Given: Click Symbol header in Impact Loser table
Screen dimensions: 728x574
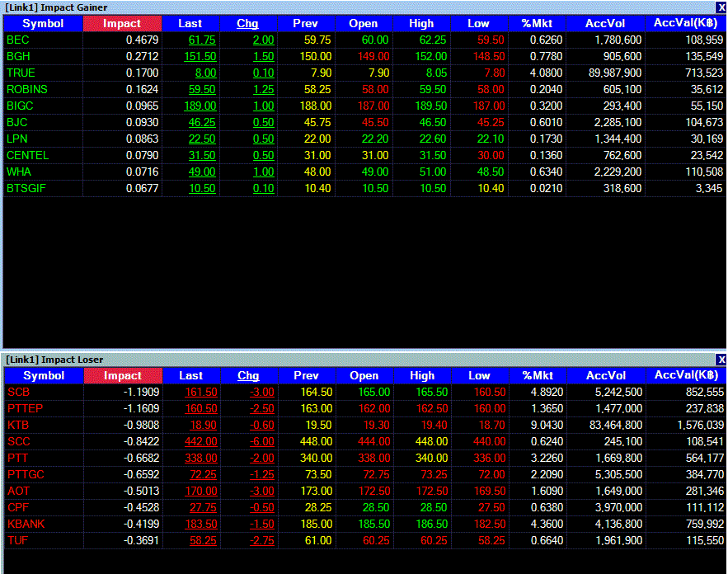Looking at the screenshot, I should [44, 376].
